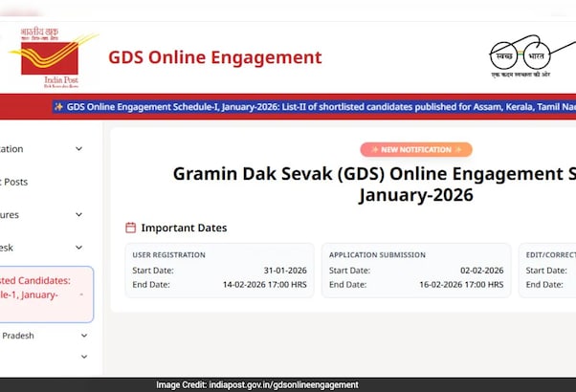Click the User Registration dates card
The width and height of the screenshot is (576, 392).
(220, 271)
